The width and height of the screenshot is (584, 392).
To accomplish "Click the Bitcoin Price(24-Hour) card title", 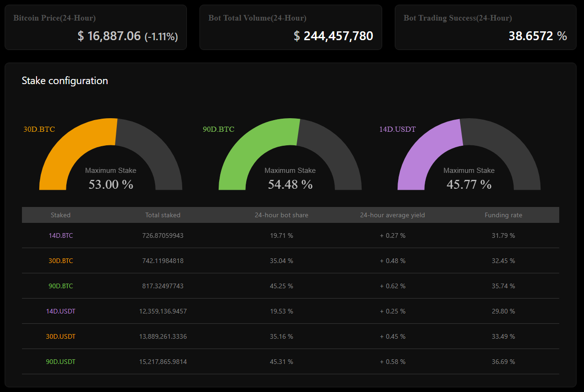I will 55,18.
